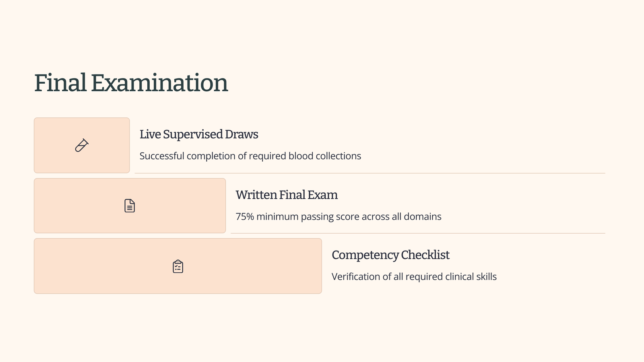The width and height of the screenshot is (644, 362).
Task: Select the "Competency Checklist" heading
Action: [390, 255]
